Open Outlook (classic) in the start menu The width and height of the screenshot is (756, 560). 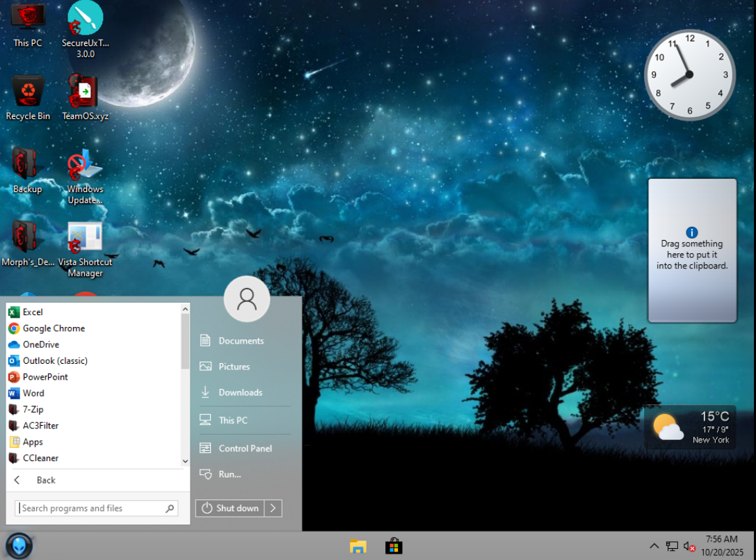point(93,361)
